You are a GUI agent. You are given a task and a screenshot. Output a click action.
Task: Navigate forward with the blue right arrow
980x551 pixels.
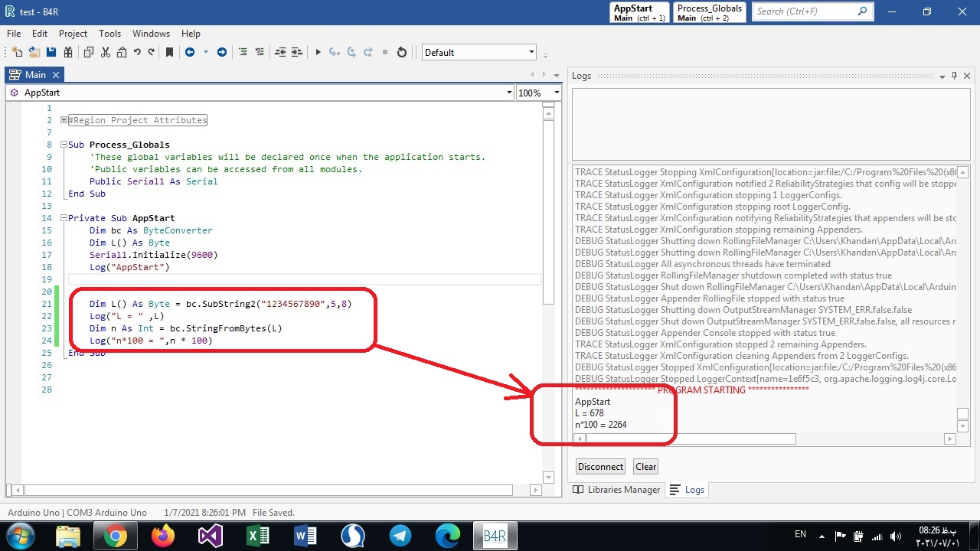[222, 52]
